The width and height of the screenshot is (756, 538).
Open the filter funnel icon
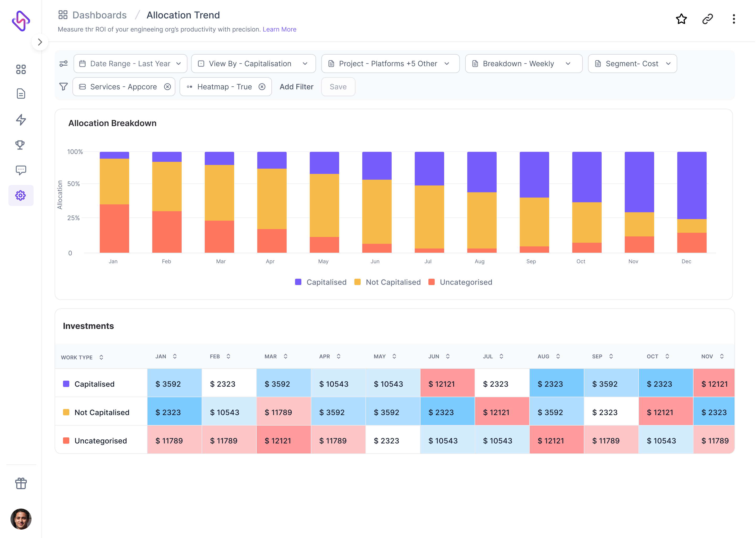(x=63, y=86)
